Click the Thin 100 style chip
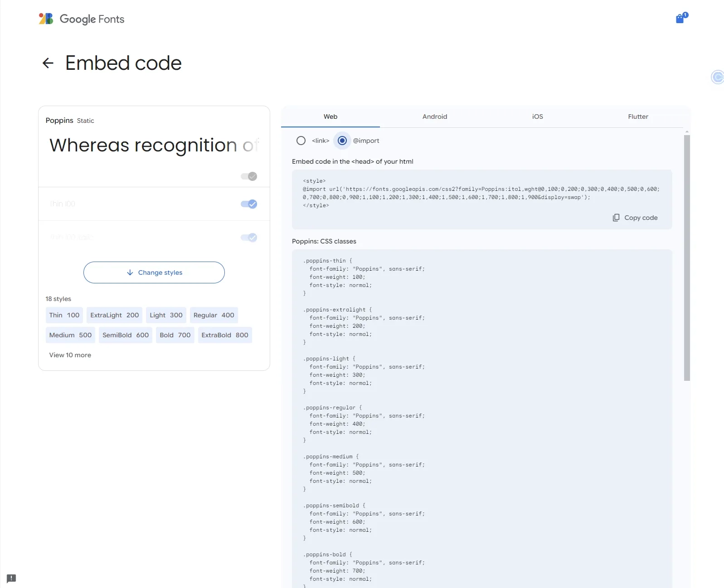The width and height of the screenshot is (724, 588). pyautogui.click(x=64, y=315)
